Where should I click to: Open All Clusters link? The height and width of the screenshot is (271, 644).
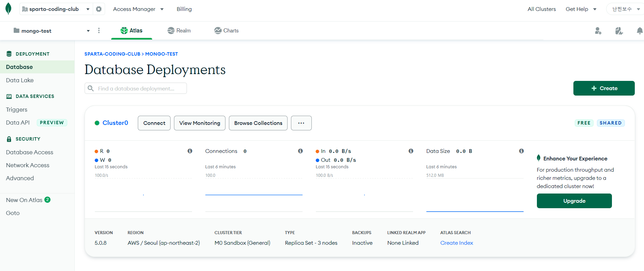(x=542, y=9)
